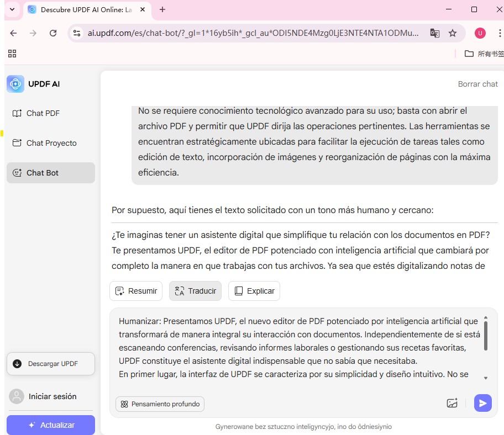Click the 'Gynerowane bez sztuczno' footer text
Viewport: 504px width, 435px height.
click(x=303, y=427)
